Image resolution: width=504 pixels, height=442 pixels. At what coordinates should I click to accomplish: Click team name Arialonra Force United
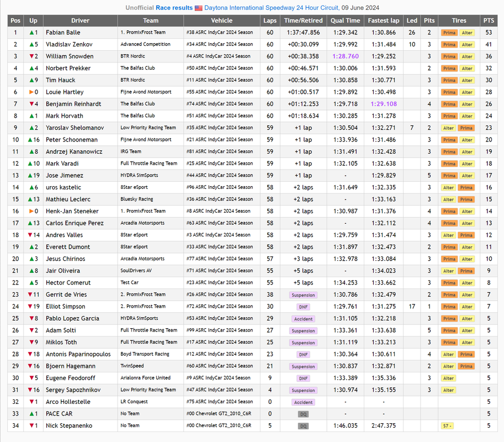point(145,378)
